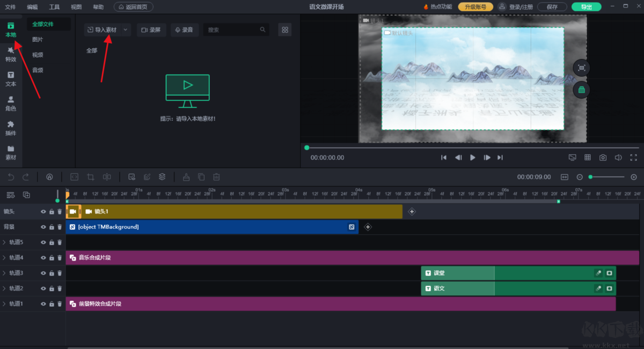
Task: Select the 图片 file category tab
Action: tap(38, 40)
